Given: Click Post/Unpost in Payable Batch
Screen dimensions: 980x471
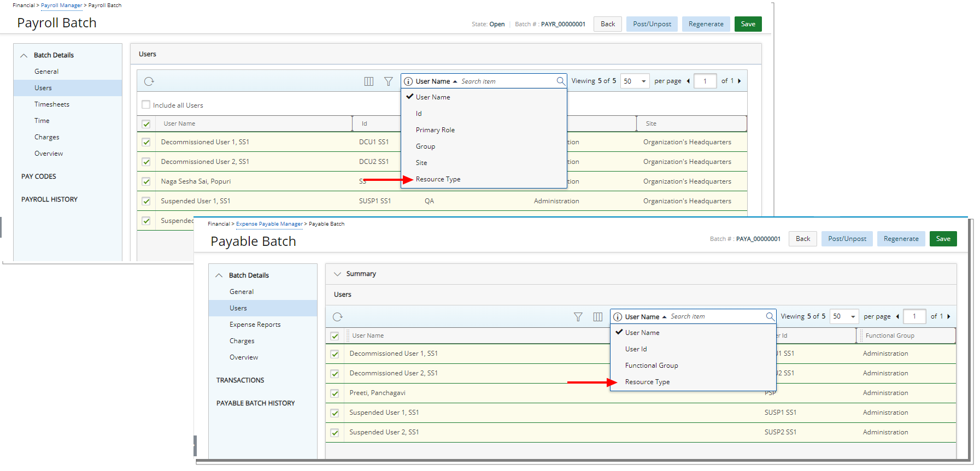Looking at the screenshot, I should click(847, 239).
